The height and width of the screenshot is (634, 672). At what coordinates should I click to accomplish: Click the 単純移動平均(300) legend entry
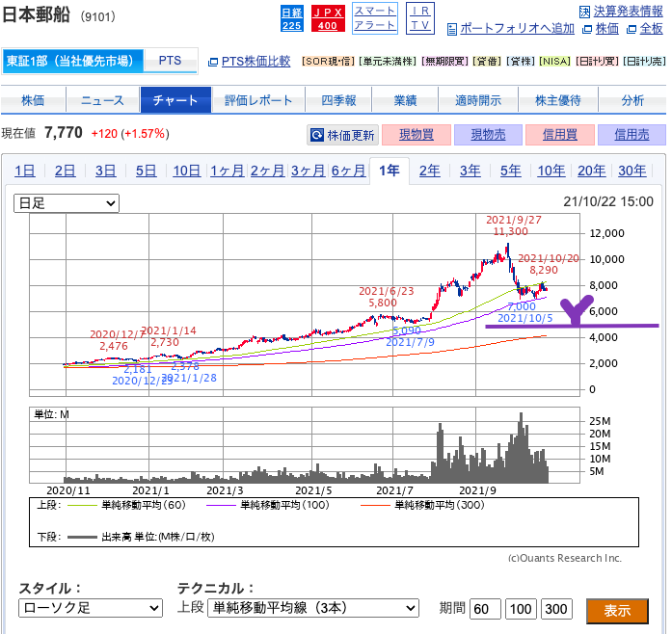pyautogui.click(x=422, y=505)
